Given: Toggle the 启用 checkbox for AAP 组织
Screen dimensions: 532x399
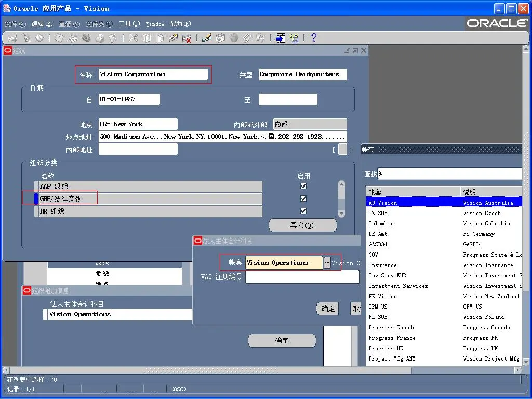Looking at the screenshot, I should pyautogui.click(x=303, y=186).
